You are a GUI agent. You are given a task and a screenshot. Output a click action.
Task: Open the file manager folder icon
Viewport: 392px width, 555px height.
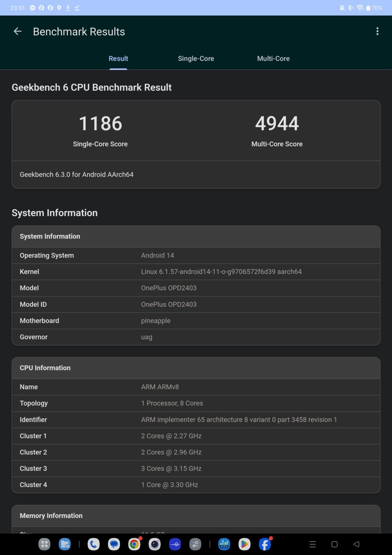[x=65, y=544]
